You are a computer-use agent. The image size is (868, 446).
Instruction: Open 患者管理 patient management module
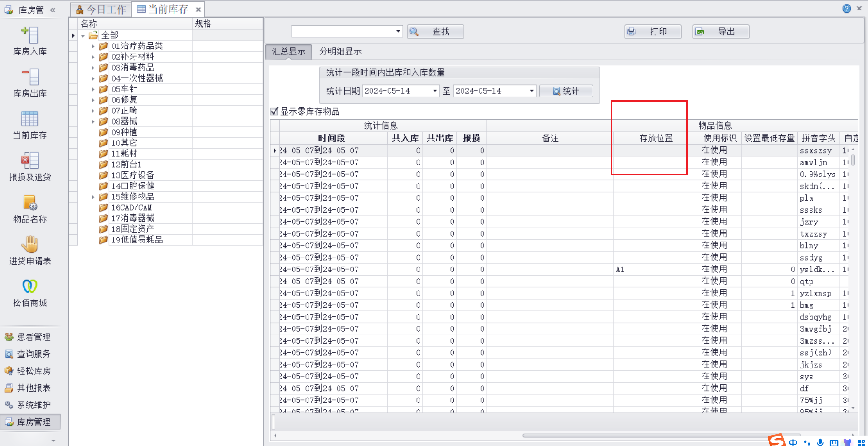point(28,337)
